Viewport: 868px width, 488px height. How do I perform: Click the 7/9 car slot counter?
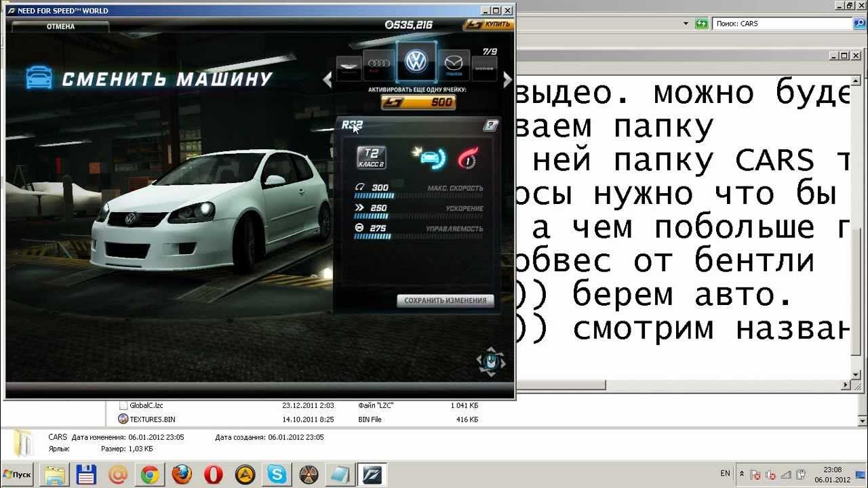(489, 52)
